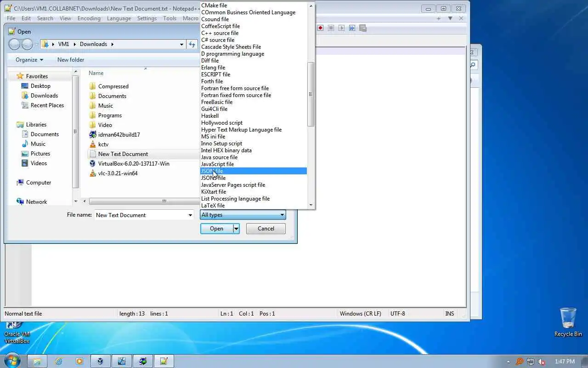Screen dimensions: 588x368
Task: Switch to VirtualBox in the taskbar
Action: [x=100, y=361]
